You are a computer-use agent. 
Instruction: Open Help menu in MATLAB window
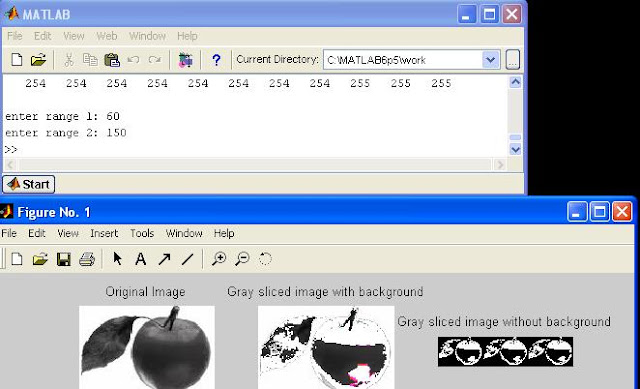coord(187,36)
